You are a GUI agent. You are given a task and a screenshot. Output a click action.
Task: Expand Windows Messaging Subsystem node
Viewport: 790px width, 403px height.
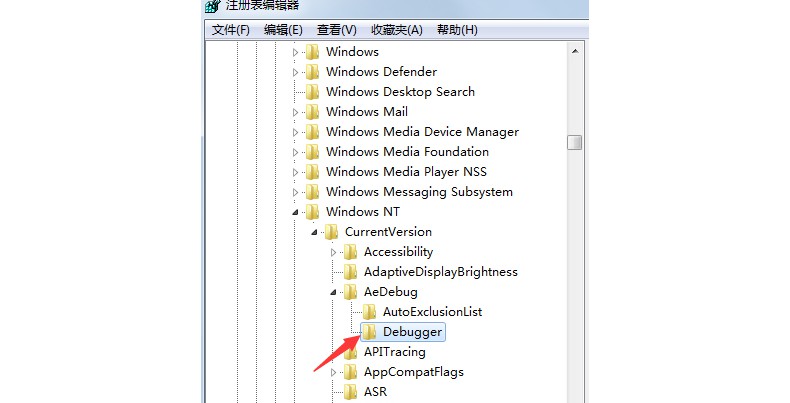(295, 192)
